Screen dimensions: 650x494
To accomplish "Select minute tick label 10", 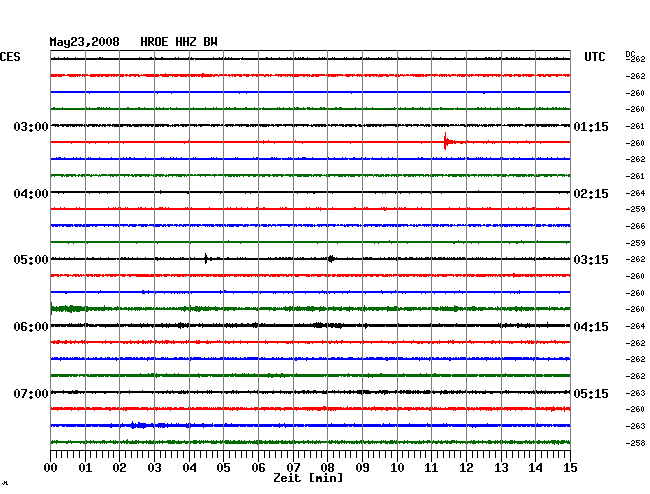I will (397, 468).
